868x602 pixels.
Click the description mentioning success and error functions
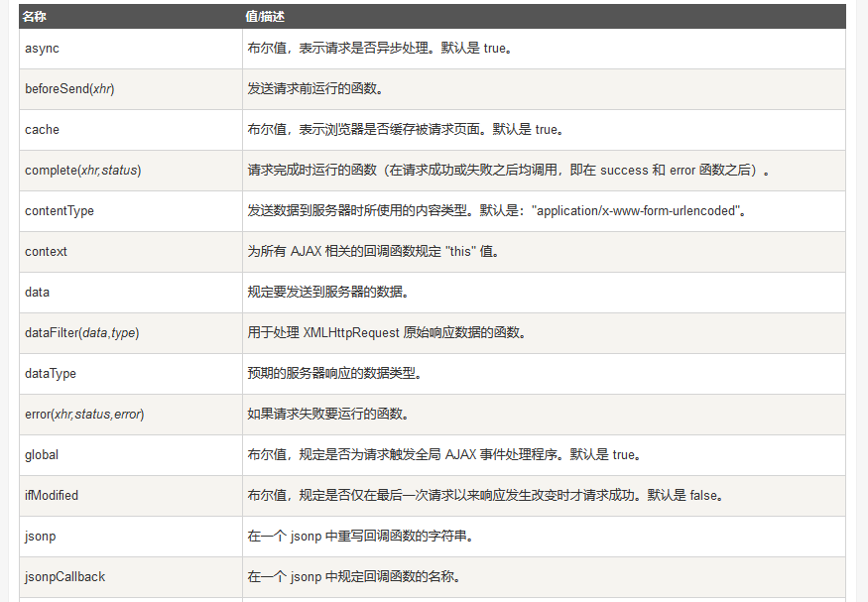508,171
